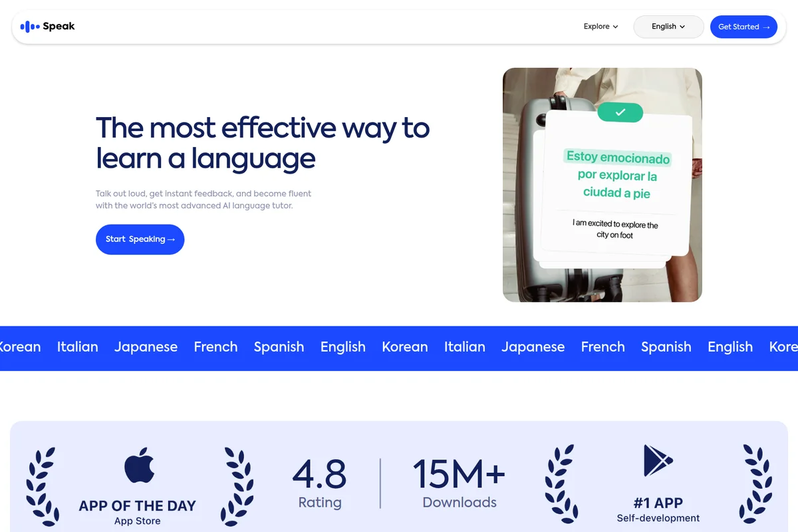Open the Explore dropdown
The height and width of the screenshot is (532, 798).
[596, 26]
